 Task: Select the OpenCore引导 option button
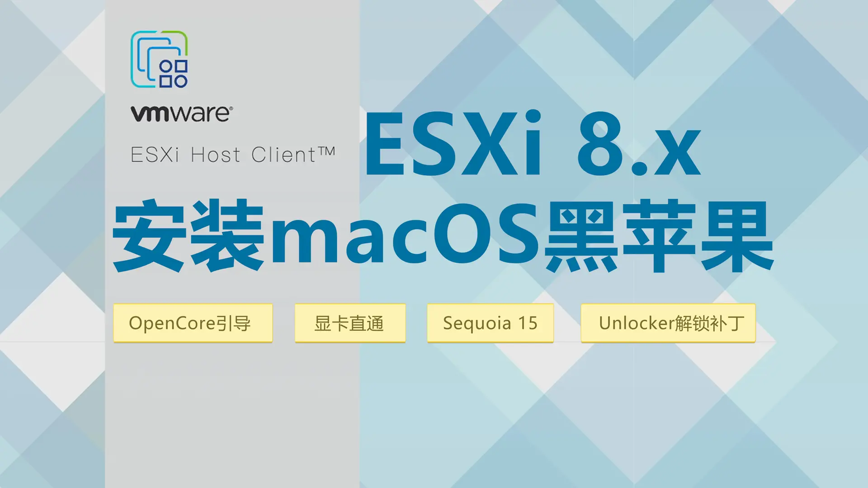pyautogui.click(x=193, y=322)
